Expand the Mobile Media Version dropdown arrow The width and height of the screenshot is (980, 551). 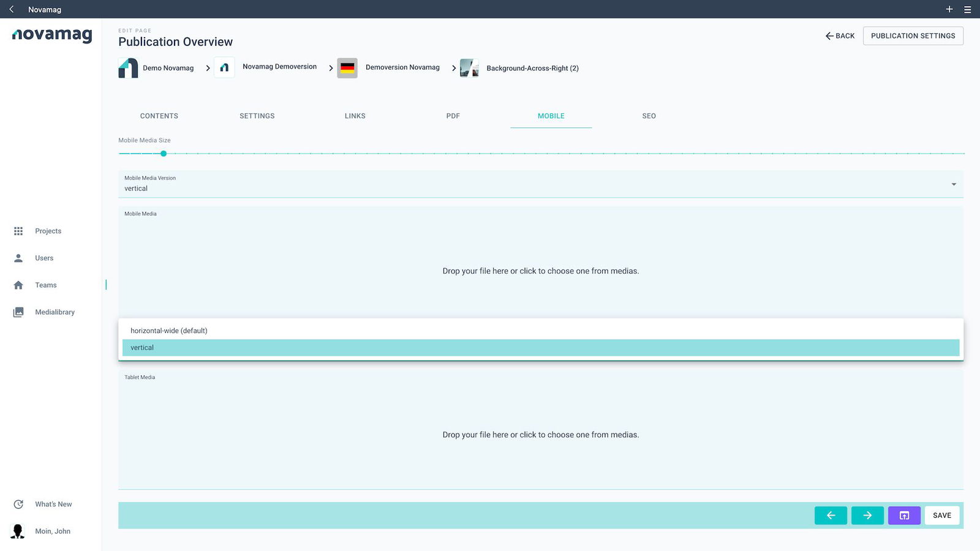(x=954, y=184)
